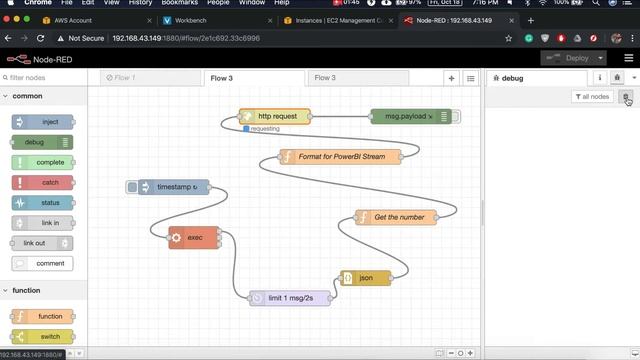The image size is (640, 360).
Task: Select the active Flow 3 tab
Action: (254, 78)
